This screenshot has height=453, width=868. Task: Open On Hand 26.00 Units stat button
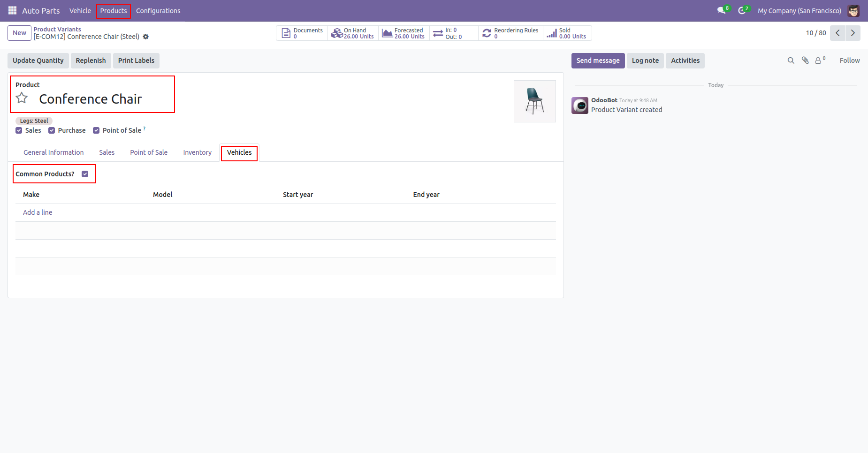353,33
